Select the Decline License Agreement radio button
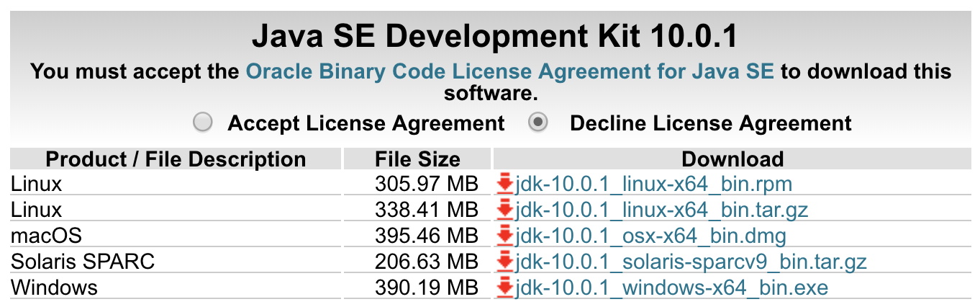980x307 pixels. pyautogui.click(x=538, y=123)
